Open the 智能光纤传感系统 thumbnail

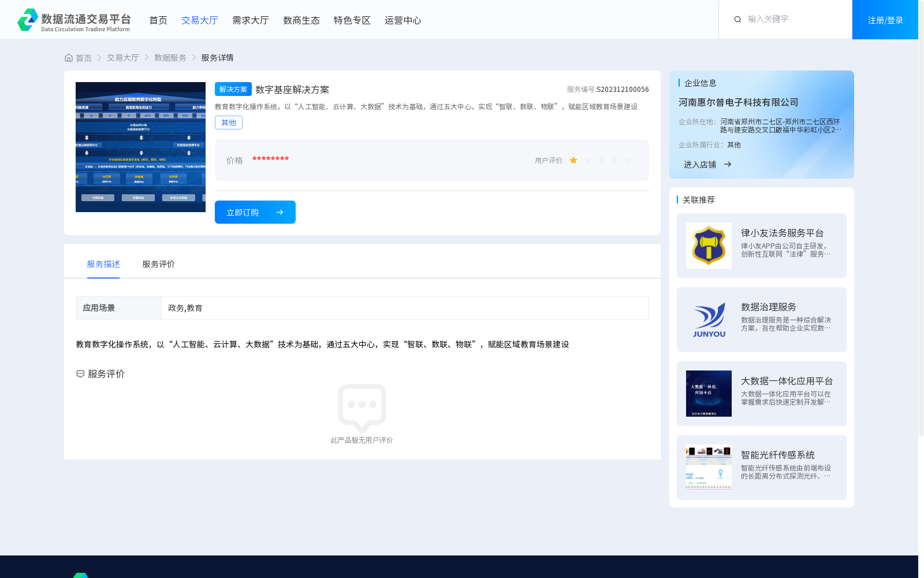[709, 468]
